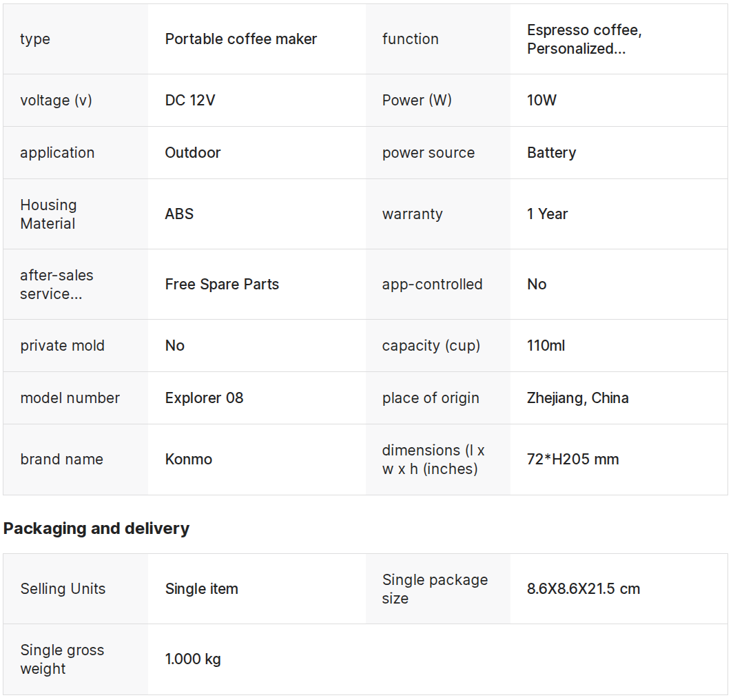The width and height of the screenshot is (733, 700).
Task: Select the '110ml' capacity value
Action: click(546, 346)
